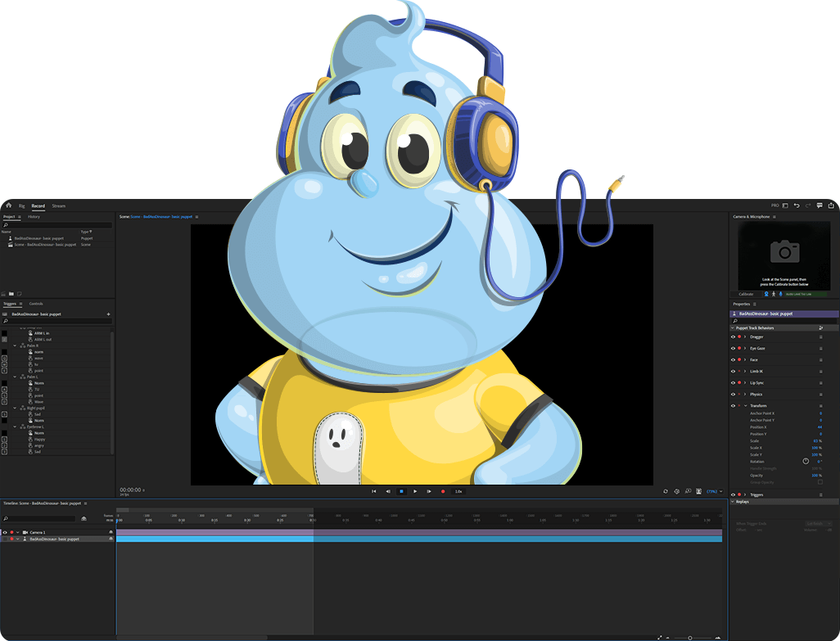Click the Rotation dial knob

coord(806,461)
